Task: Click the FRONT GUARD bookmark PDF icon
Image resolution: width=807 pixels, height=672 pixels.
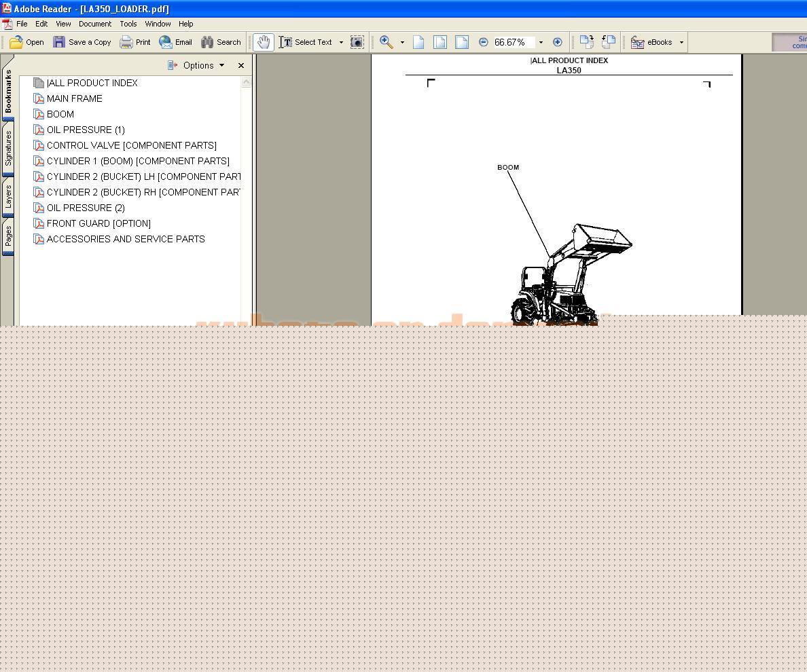Action: tap(39, 223)
